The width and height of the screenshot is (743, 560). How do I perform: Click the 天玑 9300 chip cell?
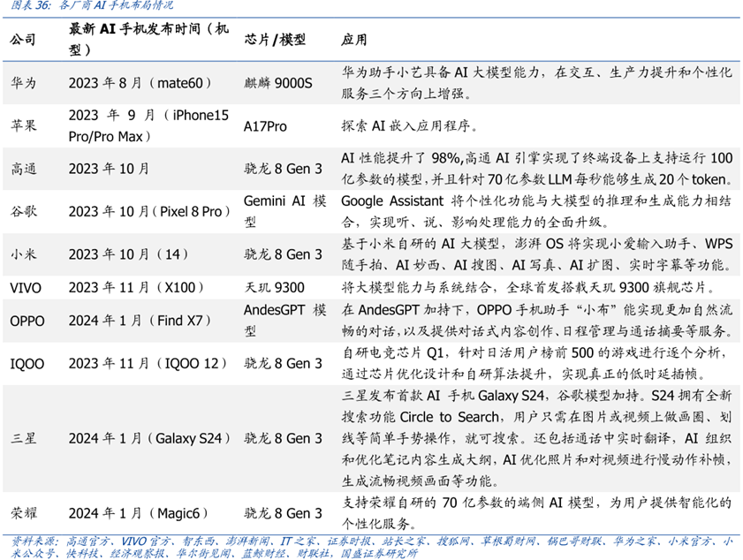(274, 287)
